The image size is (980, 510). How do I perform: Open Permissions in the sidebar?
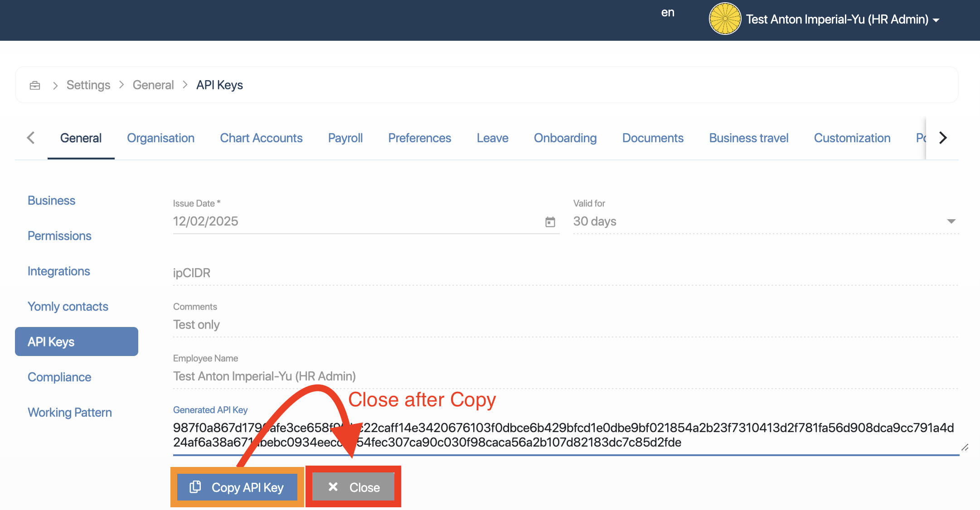coord(59,236)
